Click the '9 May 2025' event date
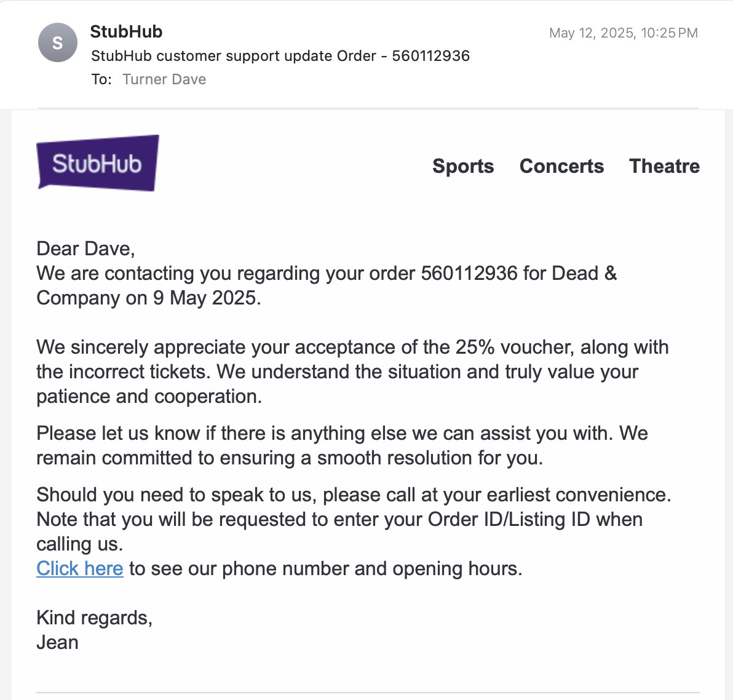This screenshot has height=700, width=733. click(x=207, y=298)
